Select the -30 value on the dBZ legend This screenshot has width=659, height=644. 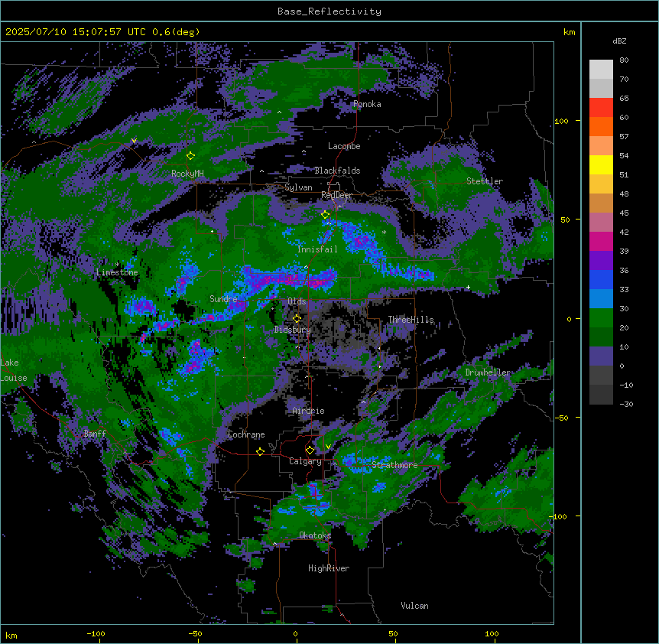626,405
